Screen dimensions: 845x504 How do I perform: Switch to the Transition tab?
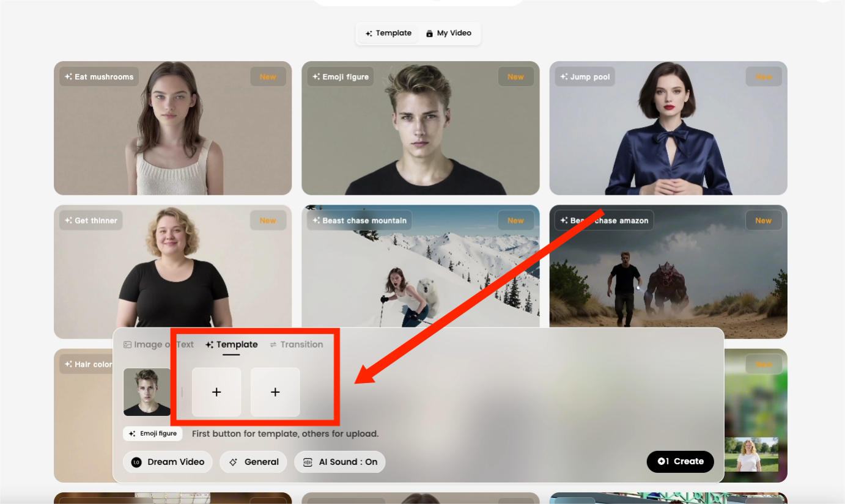(296, 345)
